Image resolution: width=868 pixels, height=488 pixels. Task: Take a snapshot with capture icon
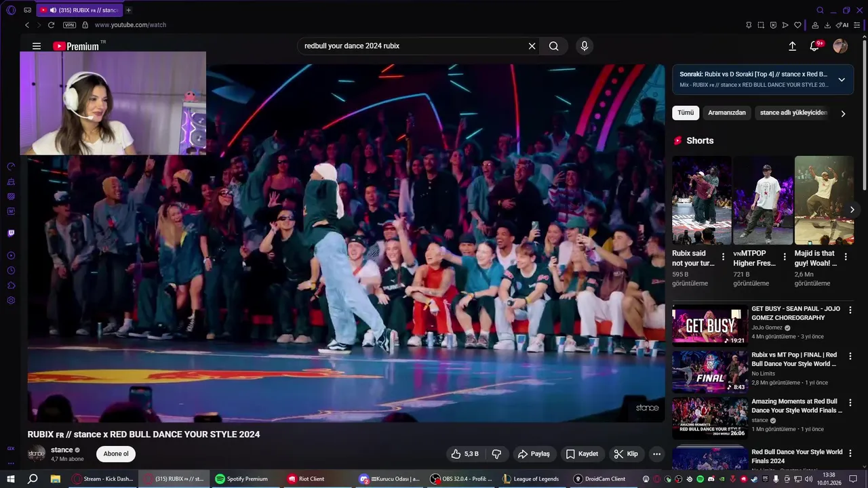point(761,25)
